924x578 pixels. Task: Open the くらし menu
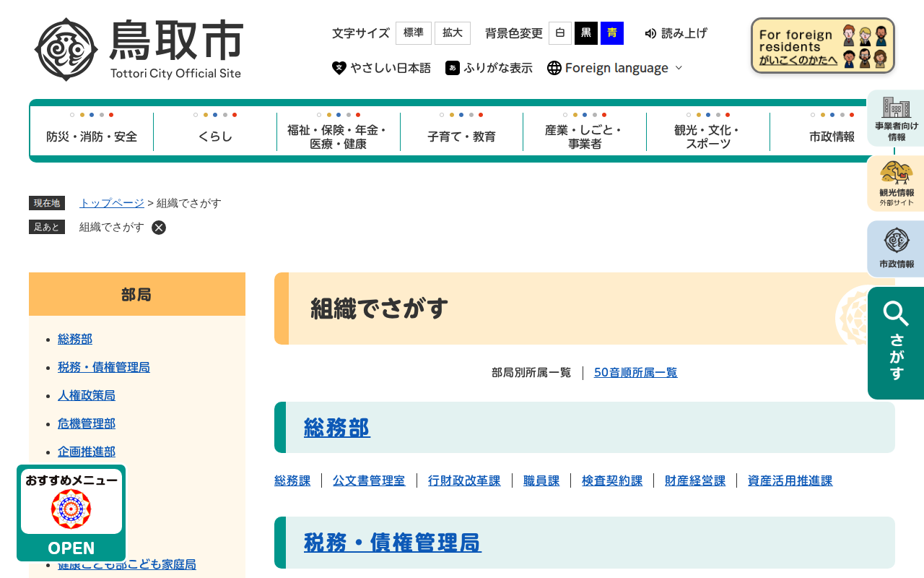215,131
